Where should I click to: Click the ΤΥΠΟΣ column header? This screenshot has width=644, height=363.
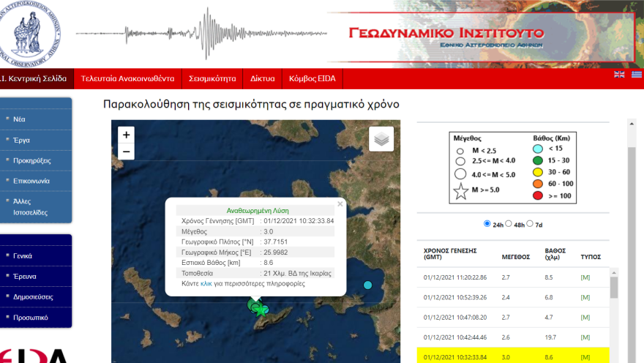[x=591, y=257]
